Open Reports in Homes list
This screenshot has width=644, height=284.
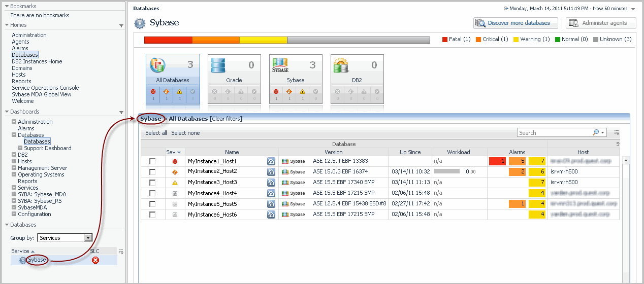pos(21,81)
